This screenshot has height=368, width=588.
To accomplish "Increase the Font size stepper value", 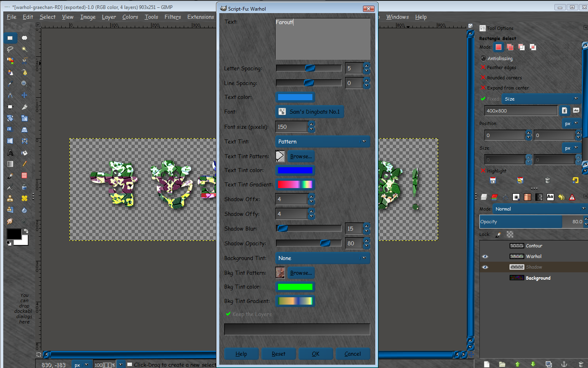I will pos(312,124).
